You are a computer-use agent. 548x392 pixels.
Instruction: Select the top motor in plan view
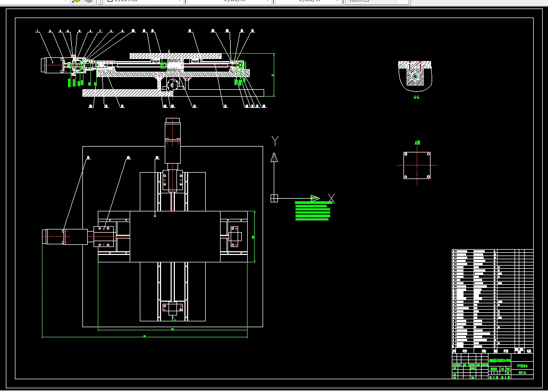click(x=173, y=140)
